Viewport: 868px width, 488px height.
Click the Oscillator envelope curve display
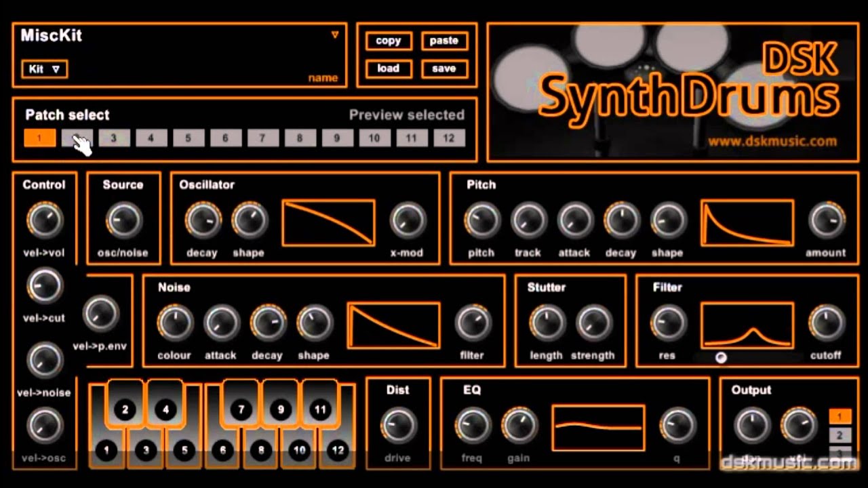[328, 222]
